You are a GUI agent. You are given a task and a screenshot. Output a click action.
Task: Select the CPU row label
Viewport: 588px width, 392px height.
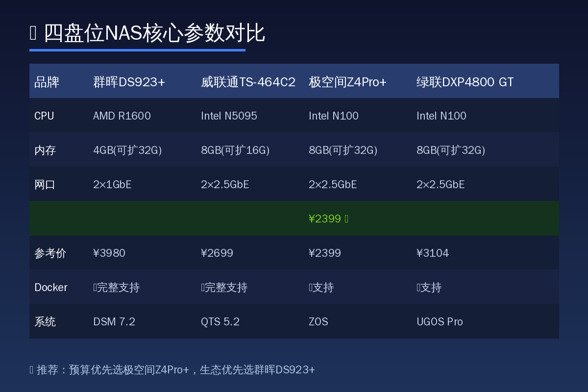click(44, 116)
